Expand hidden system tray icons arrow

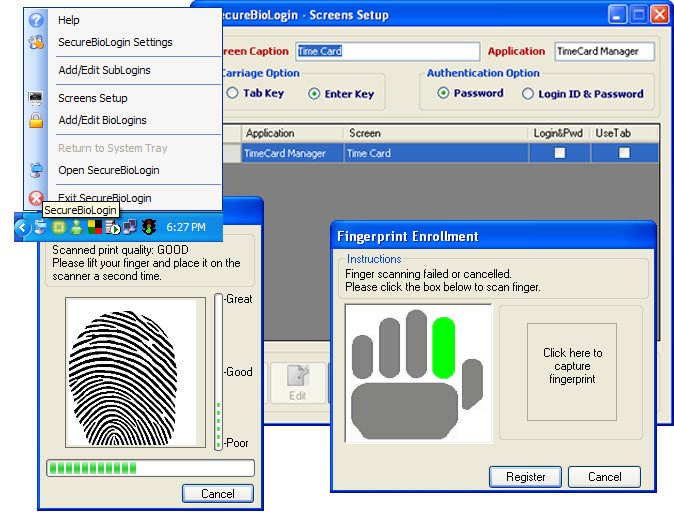pos(23,227)
